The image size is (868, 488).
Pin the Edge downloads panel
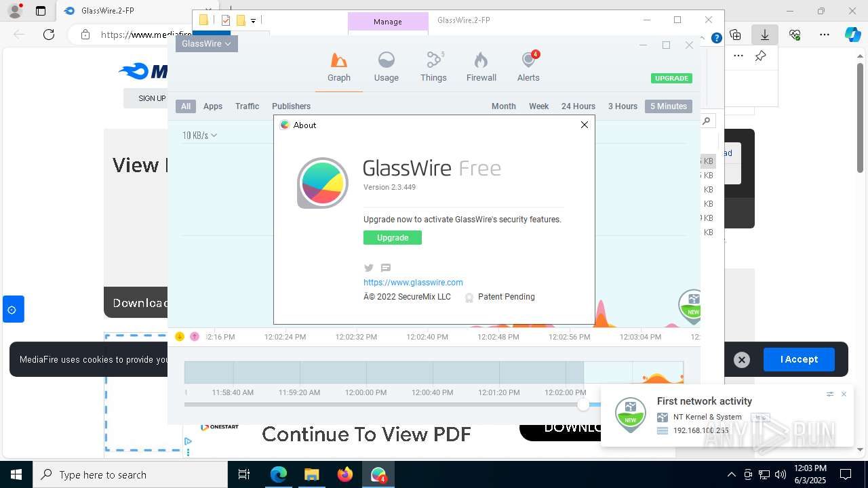point(761,56)
